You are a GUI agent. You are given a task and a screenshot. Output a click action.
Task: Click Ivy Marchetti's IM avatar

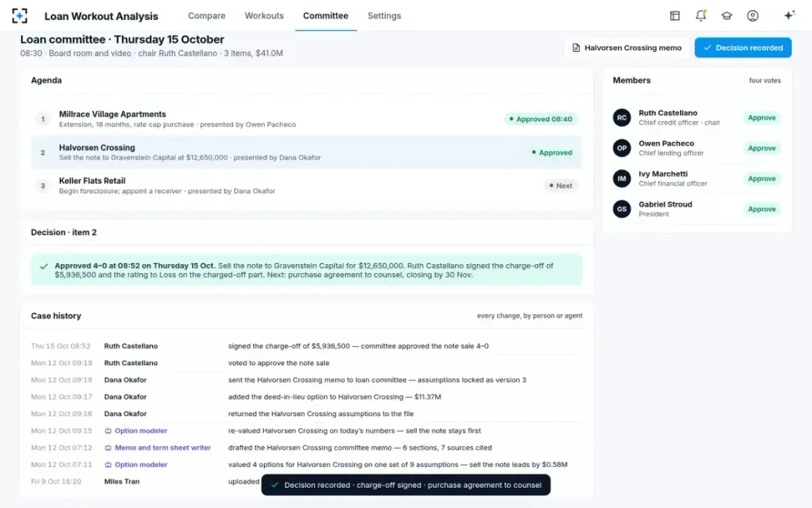coord(622,179)
